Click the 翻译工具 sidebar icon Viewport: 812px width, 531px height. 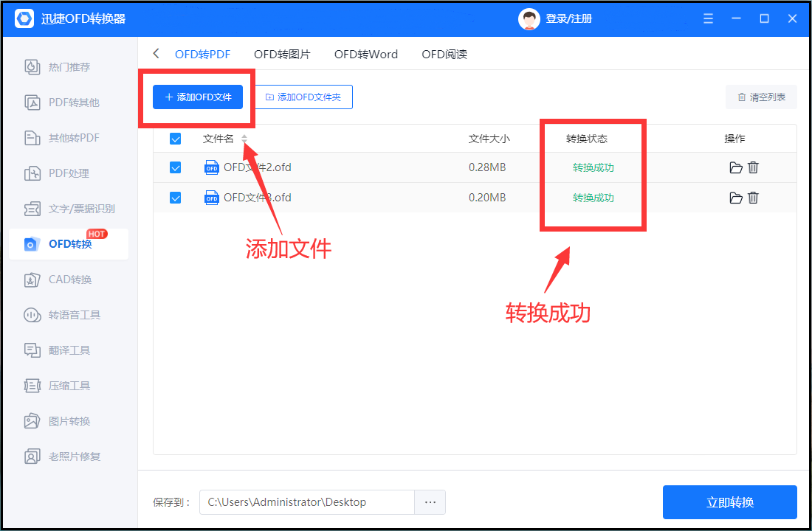(x=32, y=350)
